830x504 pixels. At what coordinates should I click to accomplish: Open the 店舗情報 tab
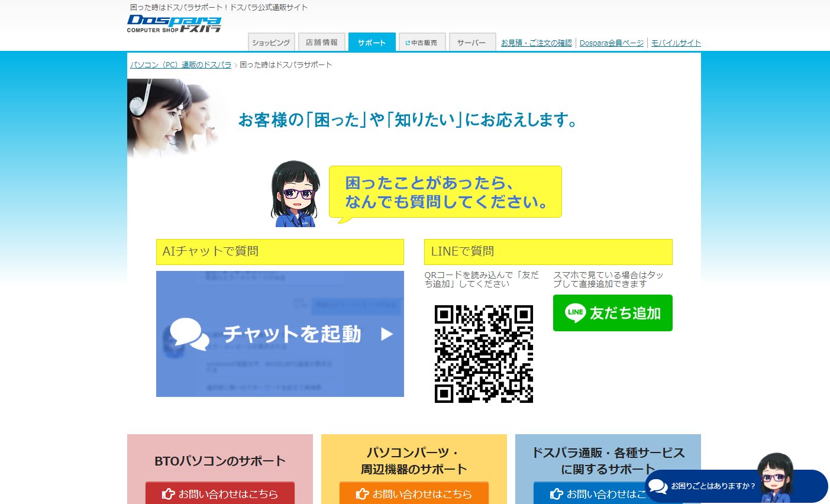[321, 42]
